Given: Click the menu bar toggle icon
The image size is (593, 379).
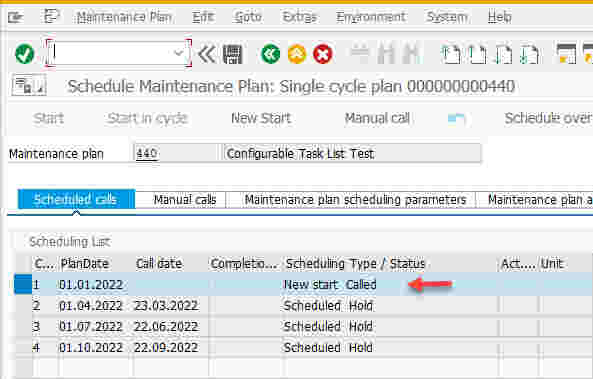Looking at the screenshot, I should coord(52,16).
